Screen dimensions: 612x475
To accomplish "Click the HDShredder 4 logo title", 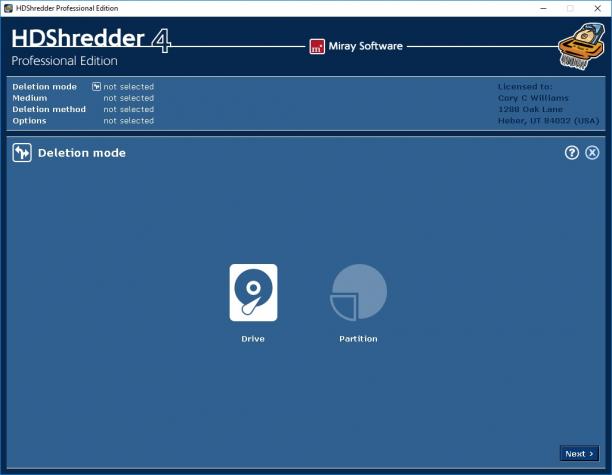I will pos(91,40).
